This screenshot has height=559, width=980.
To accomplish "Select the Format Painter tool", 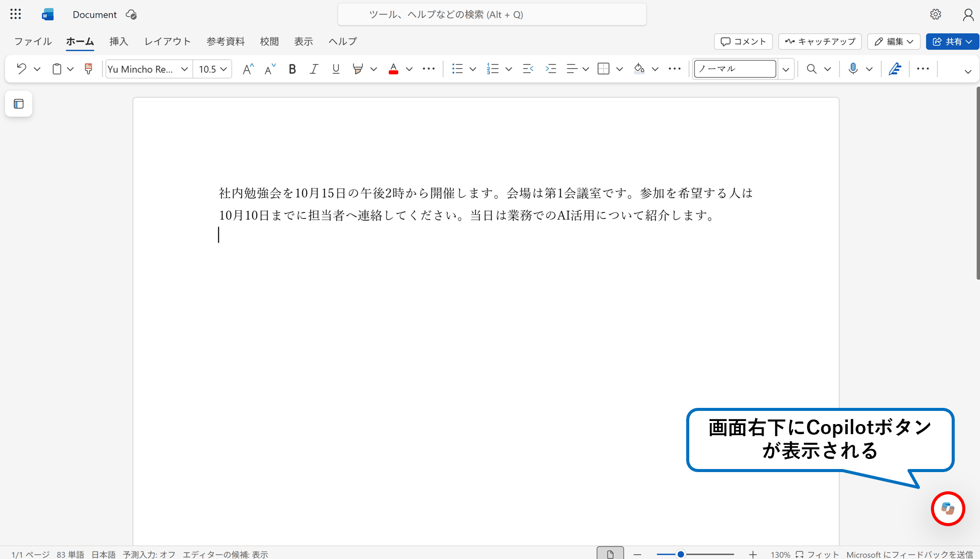I will pos(88,69).
